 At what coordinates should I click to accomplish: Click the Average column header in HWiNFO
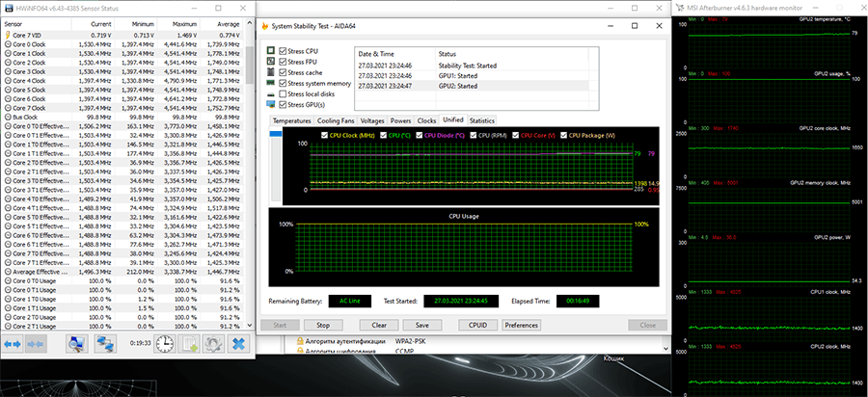pyautogui.click(x=221, y=24)
